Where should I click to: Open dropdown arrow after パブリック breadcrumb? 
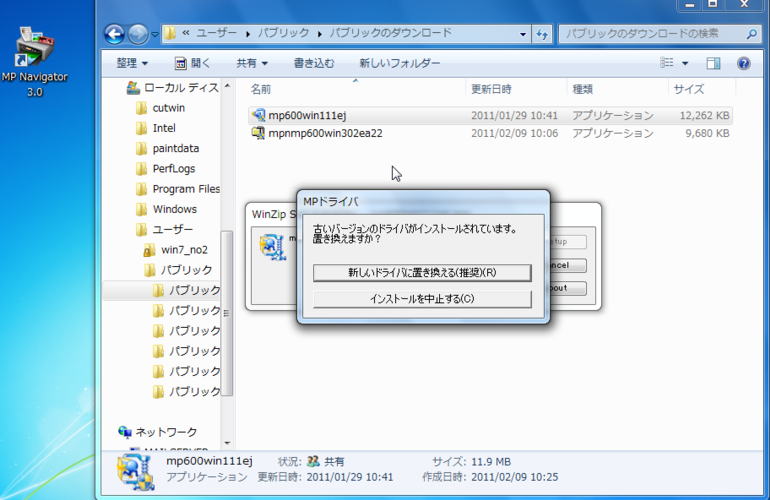click(x=320, y=34)
